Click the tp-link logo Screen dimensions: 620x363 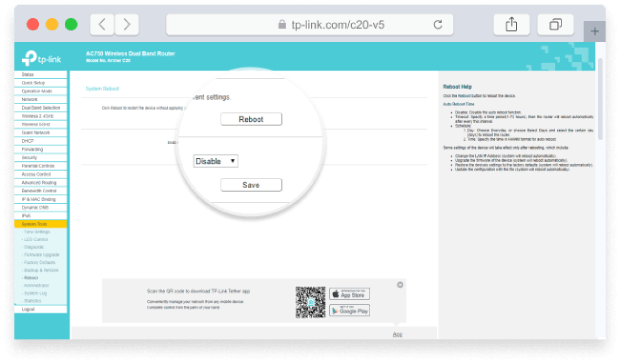coord(42,59)
